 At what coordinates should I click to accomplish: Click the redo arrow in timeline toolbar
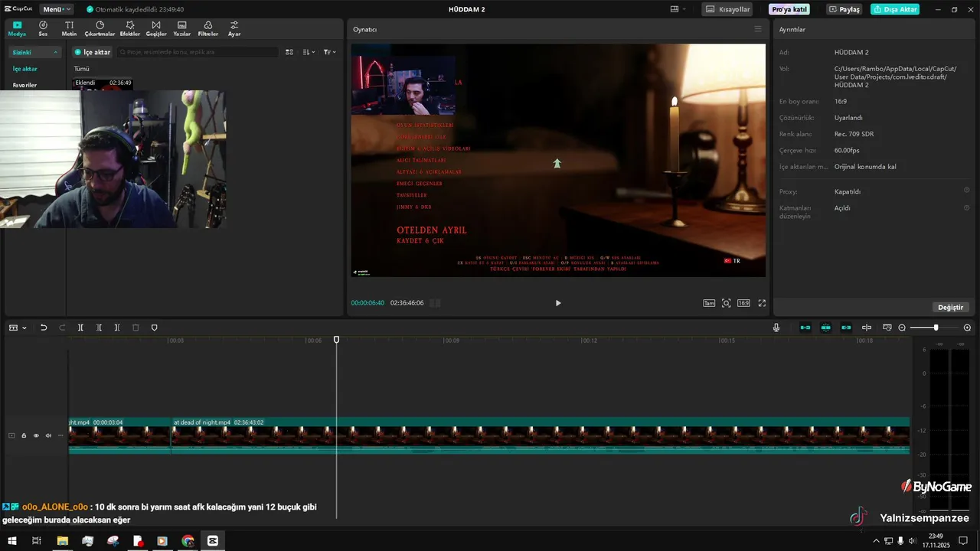pyautogui.click(x=62, y=328)
